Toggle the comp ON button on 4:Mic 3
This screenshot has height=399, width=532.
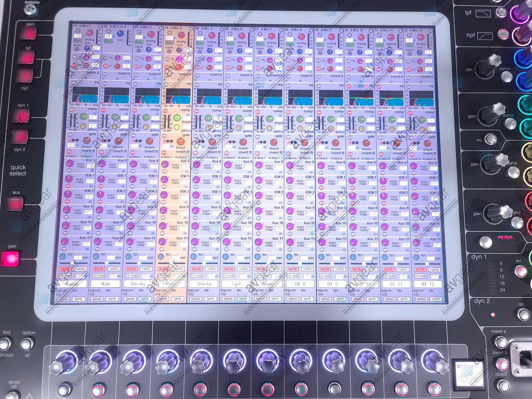(134, 111)
